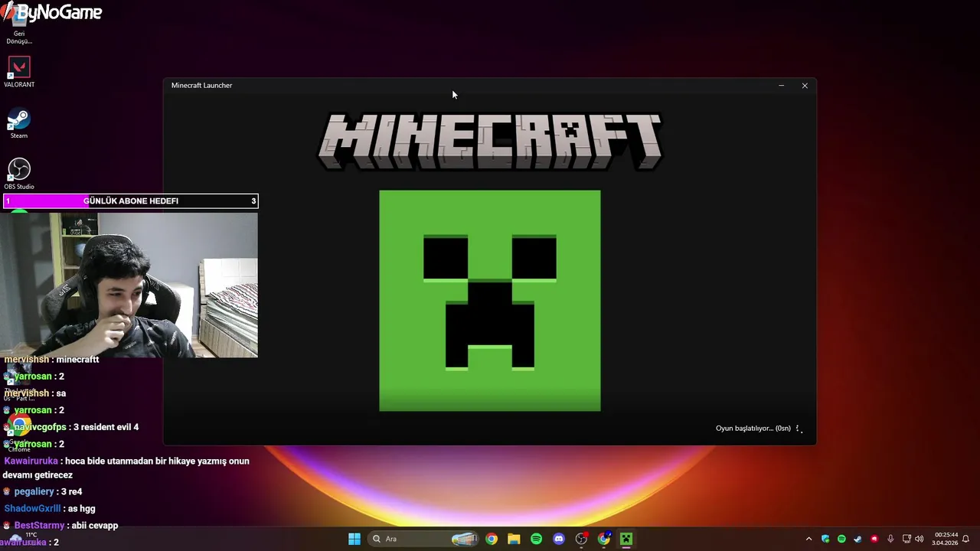Click the microphone tray icon
This screenshot has width=980, height=551.
(890, 539)
